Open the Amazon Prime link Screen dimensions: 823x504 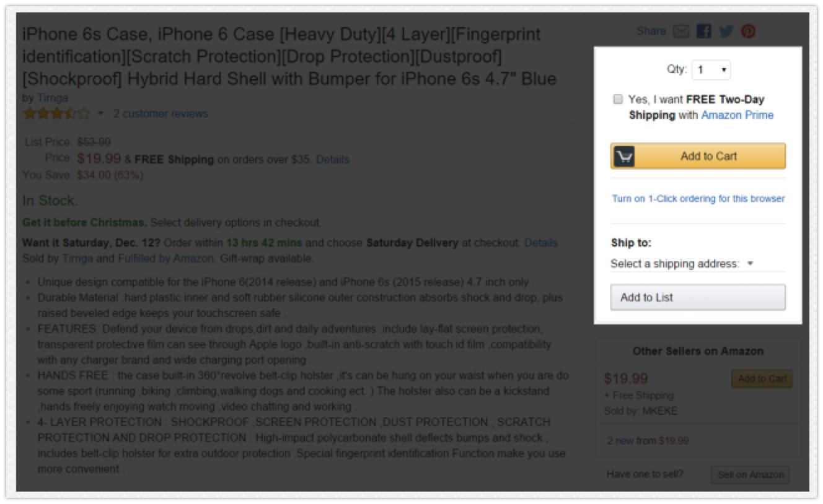pyautogui.click(x=737, y=115)
